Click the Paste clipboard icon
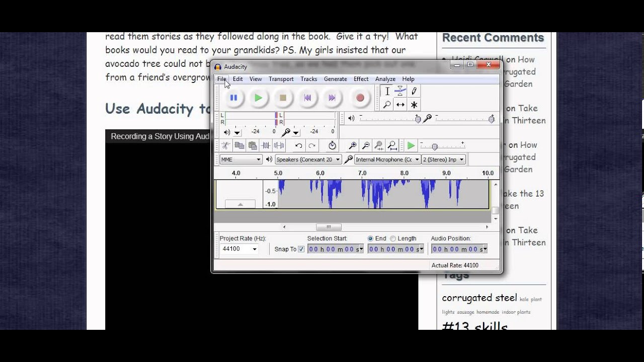Viewport: 644px width, 362px height. click(253, 146)
